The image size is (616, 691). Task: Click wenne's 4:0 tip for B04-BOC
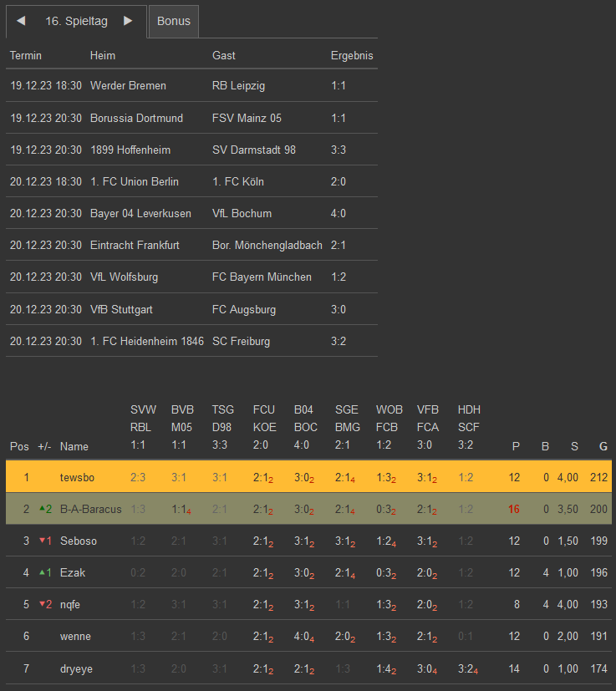point(304,637)
